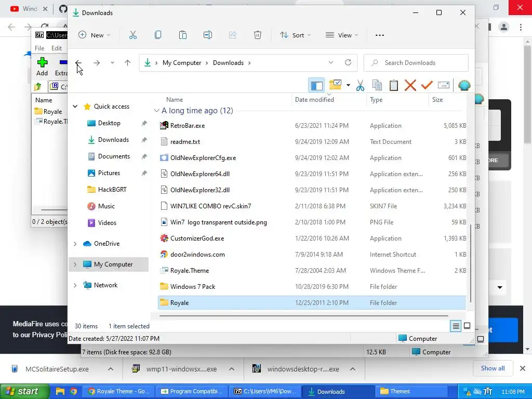Select Documents in Quick access

pos(114,156)
